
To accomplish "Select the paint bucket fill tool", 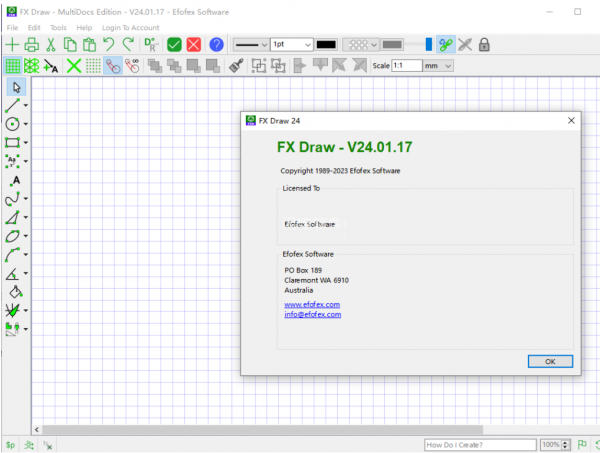I will 15,292.
